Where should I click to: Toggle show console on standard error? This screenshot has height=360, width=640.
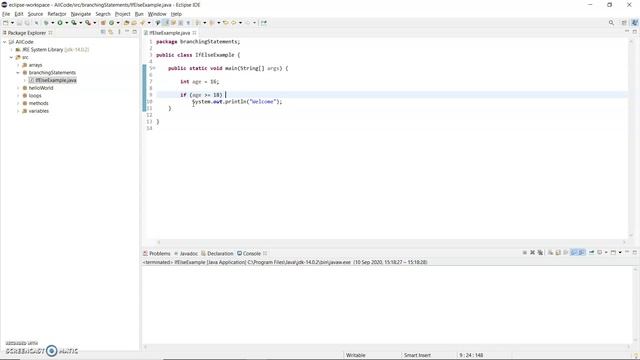coord(582,253)
